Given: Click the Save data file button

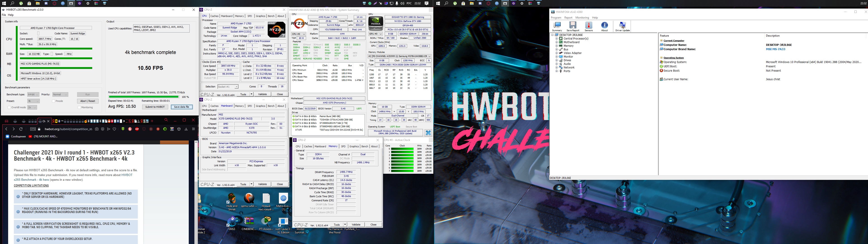Looking at the screenshot, I should coord(182,107).
